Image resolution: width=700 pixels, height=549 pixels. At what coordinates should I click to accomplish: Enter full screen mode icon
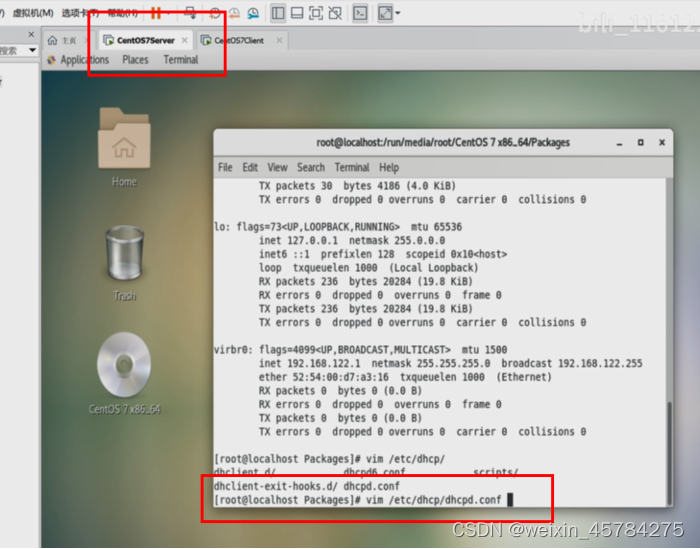pyautogui.click(x=316, y=13)
